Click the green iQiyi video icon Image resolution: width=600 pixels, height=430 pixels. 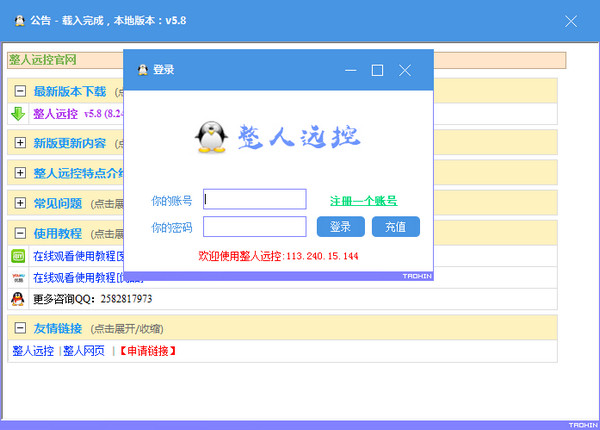coord(18,256)
